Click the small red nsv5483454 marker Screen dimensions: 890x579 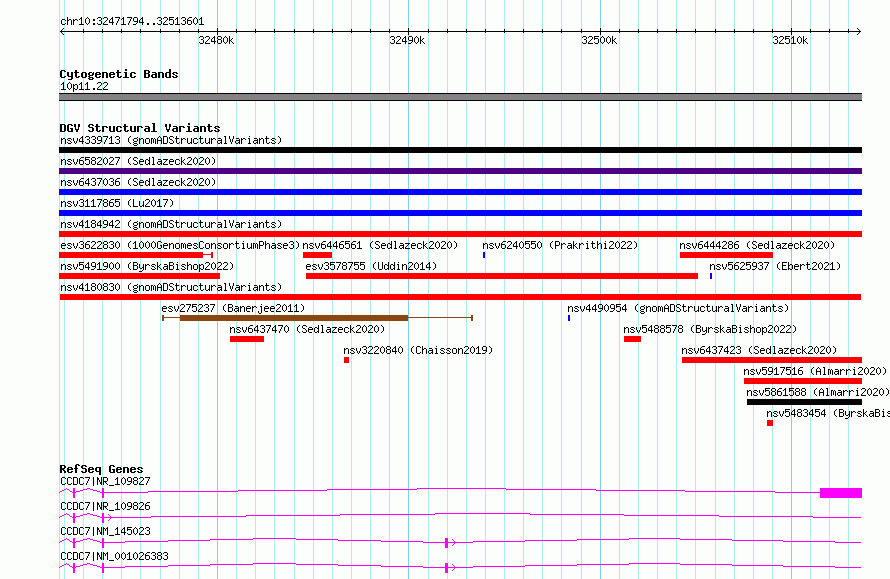point(770,423)
